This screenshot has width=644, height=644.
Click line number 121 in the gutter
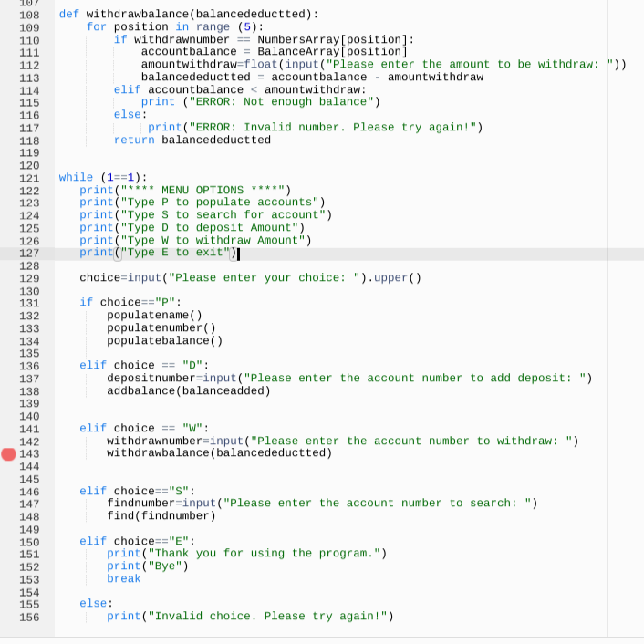point(29,178)
